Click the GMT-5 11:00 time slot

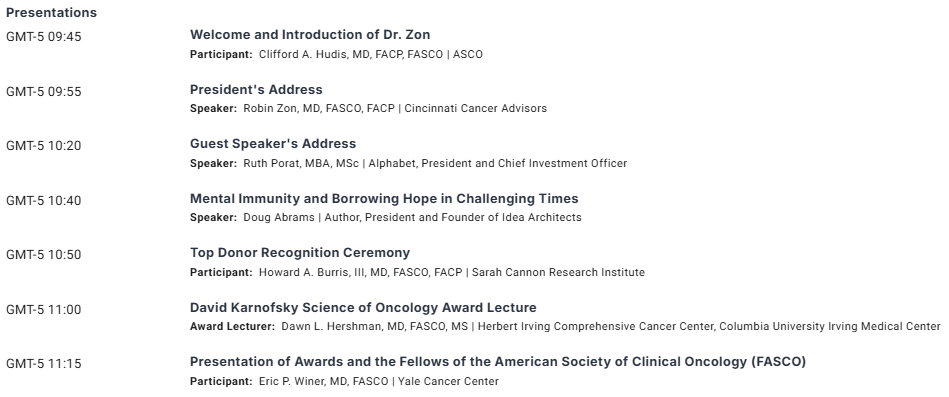click(x=44, y=310)
